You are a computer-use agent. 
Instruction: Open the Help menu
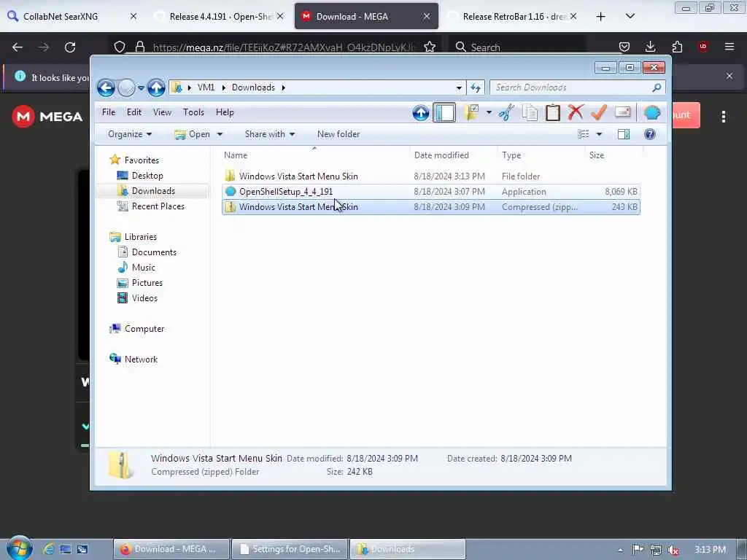(x=225, y=112)
